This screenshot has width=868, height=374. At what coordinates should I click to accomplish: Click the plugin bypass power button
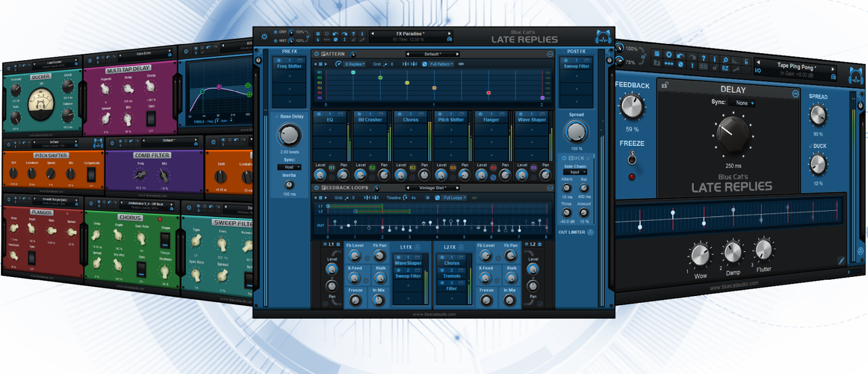tap(264, 36)
